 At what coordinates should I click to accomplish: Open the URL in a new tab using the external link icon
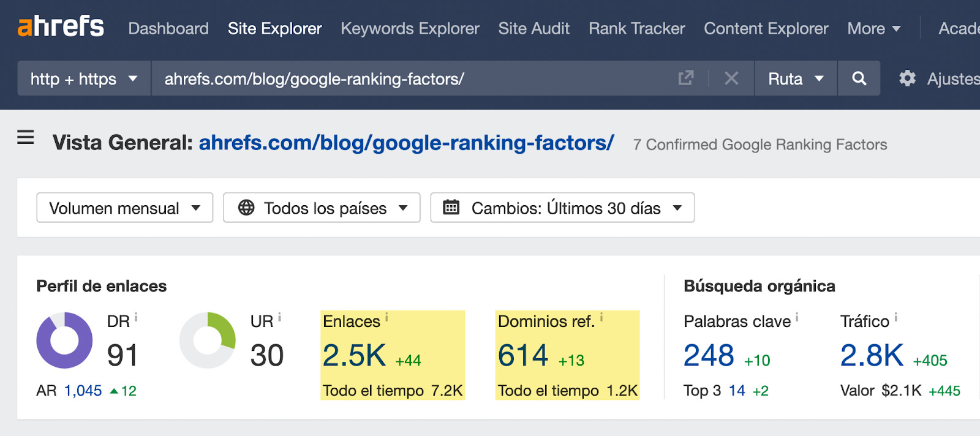point(686,78)
